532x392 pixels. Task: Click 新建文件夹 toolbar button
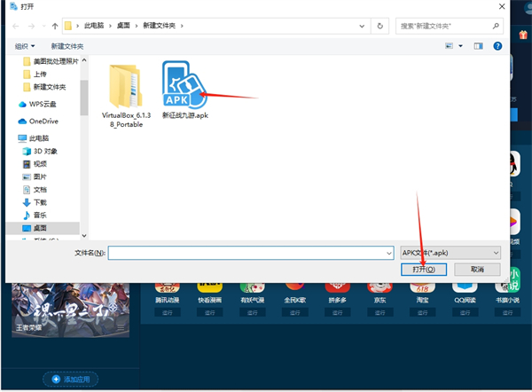[x=67, y=46]
